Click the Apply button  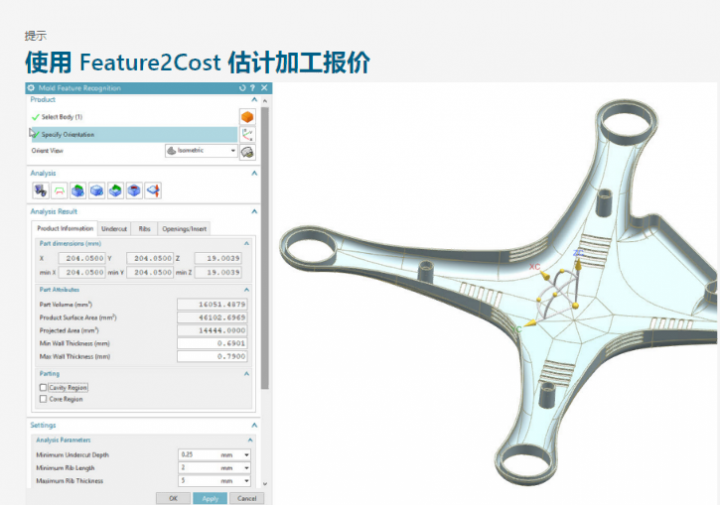click(210, 498)
